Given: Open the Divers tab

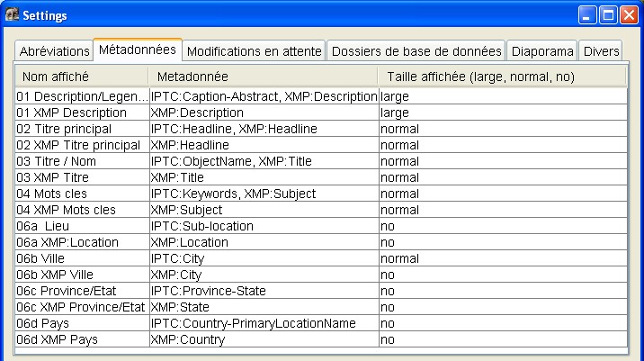Looking at the screenshot, I should click(601, 51).
